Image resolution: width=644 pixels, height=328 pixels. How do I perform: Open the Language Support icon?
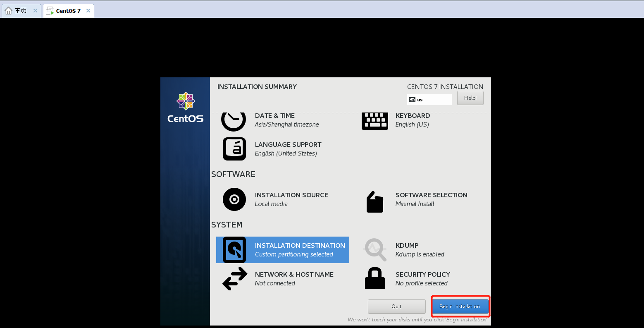coord(234,149)
